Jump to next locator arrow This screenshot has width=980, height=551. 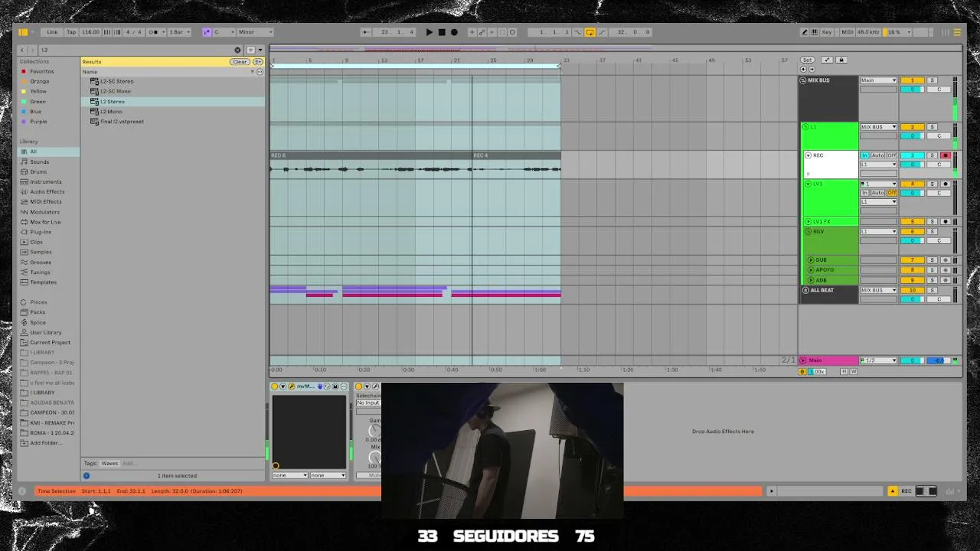click(810, 70)
